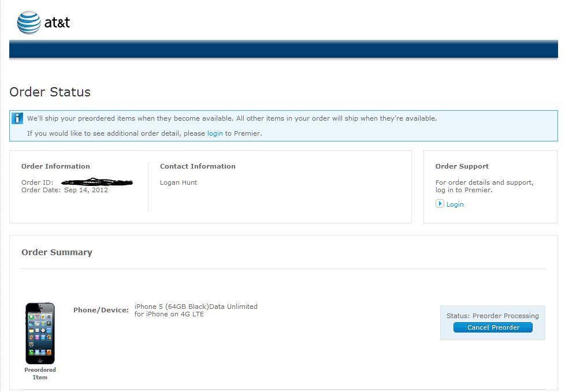Click the 'at&t' wordmark text
565x392 pixels.
pyautogui.click(x=57, y=23)
